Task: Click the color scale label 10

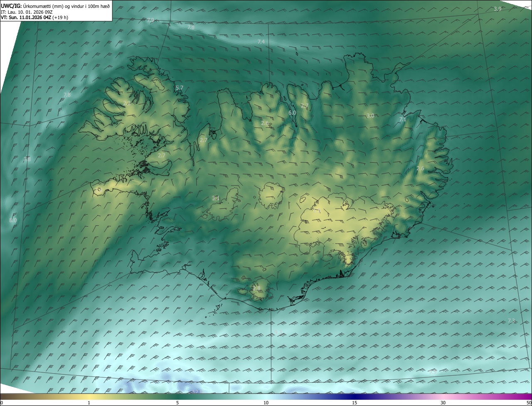Action: tap(266, 403)
